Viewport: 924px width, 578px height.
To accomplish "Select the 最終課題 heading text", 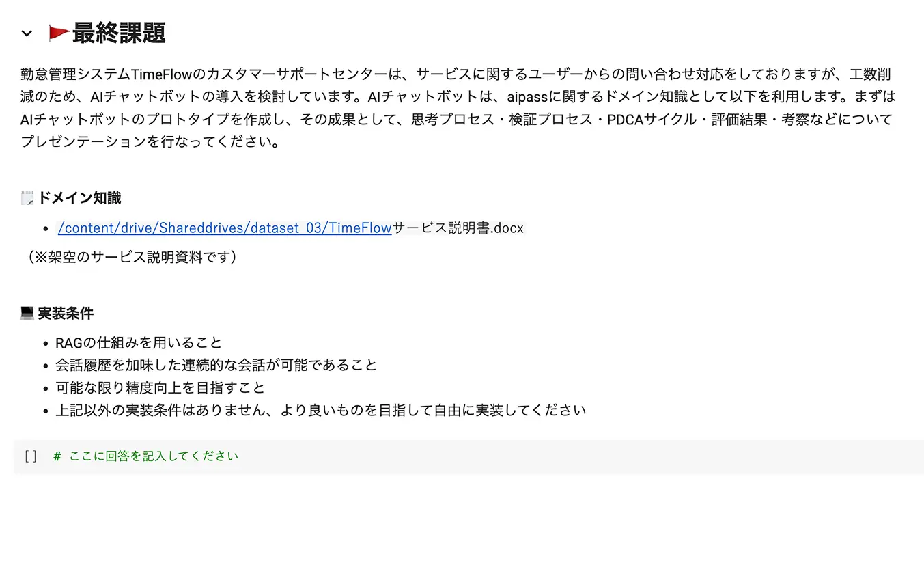I will (x=119, y=33).
